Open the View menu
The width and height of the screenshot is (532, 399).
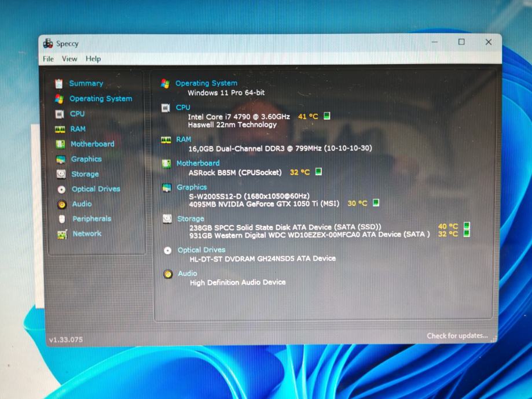[69, 59]
